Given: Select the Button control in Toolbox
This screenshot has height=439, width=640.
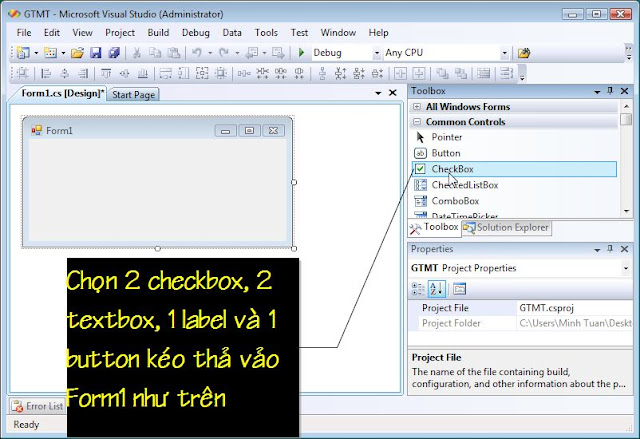Looking at the screenshot, I should (x=514, y=153).
